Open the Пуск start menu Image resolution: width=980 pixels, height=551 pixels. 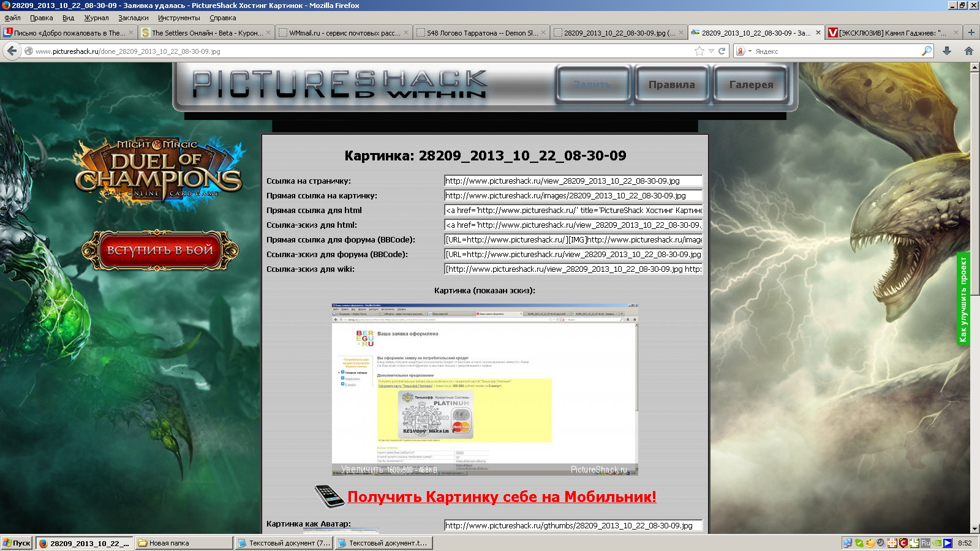click(x=17, y=543)
